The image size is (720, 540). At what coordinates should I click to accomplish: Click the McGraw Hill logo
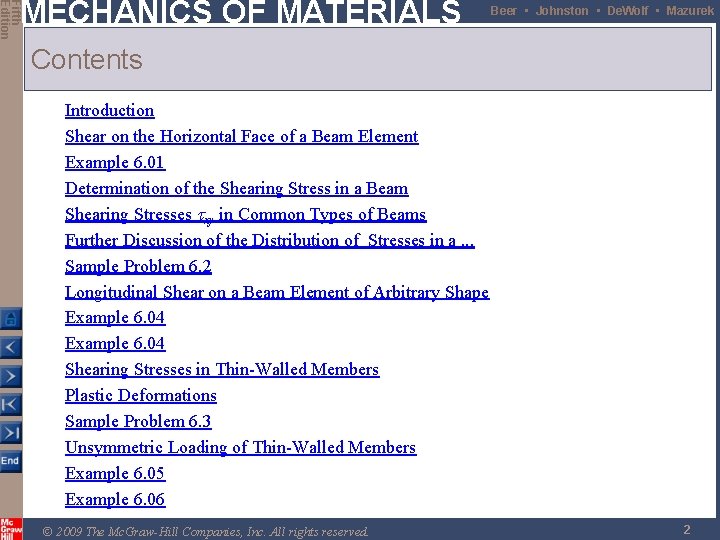[x=11, y=529]
